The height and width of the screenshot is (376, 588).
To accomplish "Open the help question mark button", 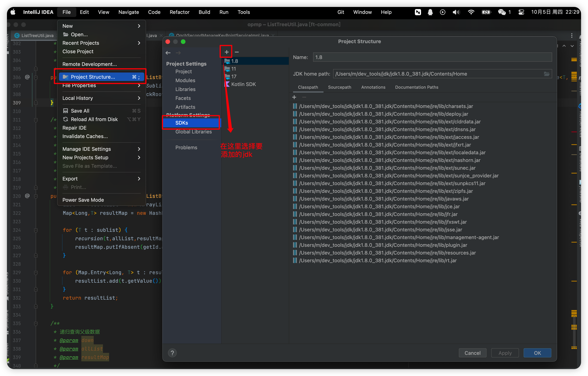I will pyautogui.click(x=172, y=353).
